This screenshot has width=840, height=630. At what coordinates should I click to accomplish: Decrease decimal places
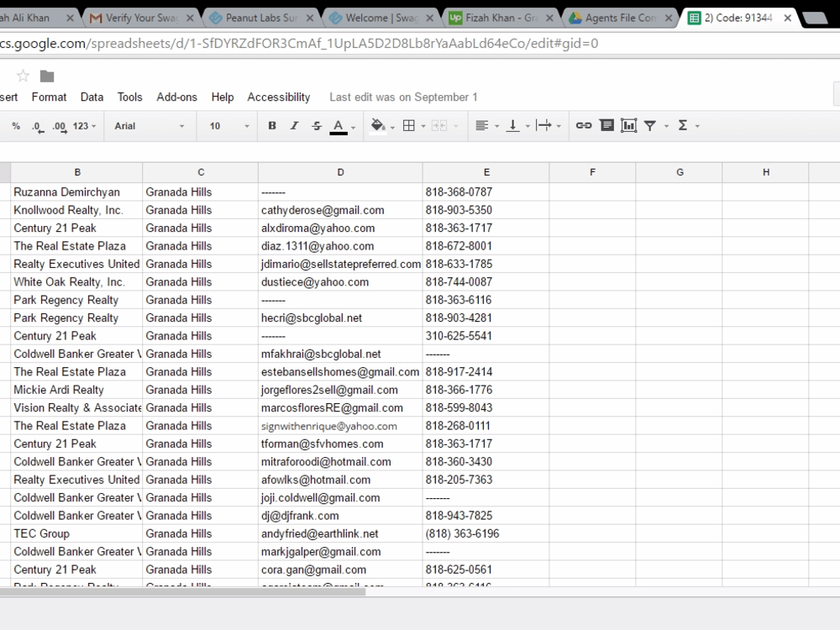pos(38,127)
